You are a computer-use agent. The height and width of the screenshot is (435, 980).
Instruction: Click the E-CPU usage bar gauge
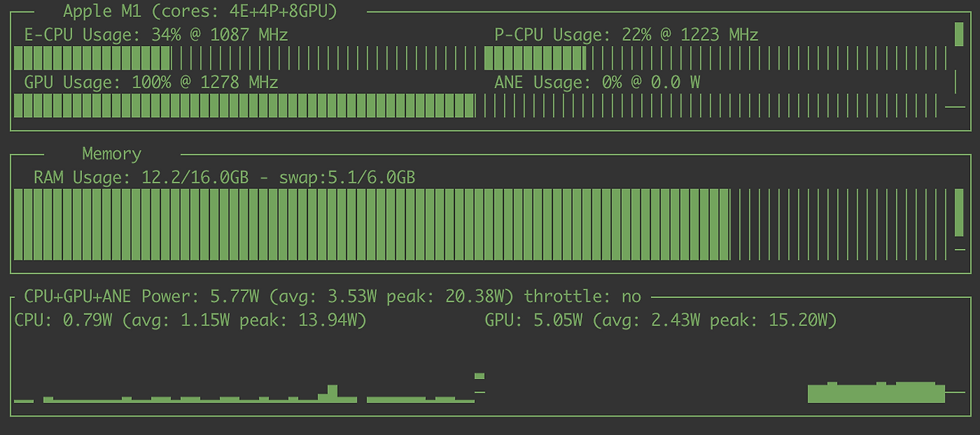click(246, 58)
